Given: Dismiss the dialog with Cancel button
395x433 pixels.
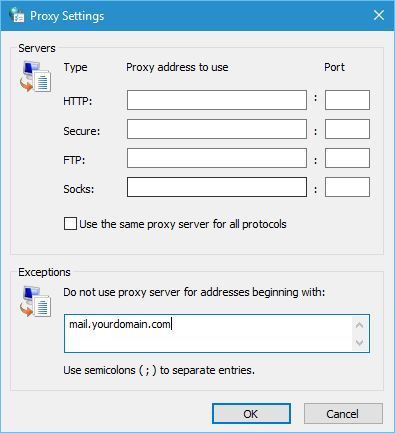Looking at the screenshot, I should pyautogui.click(x=343, y=414).
